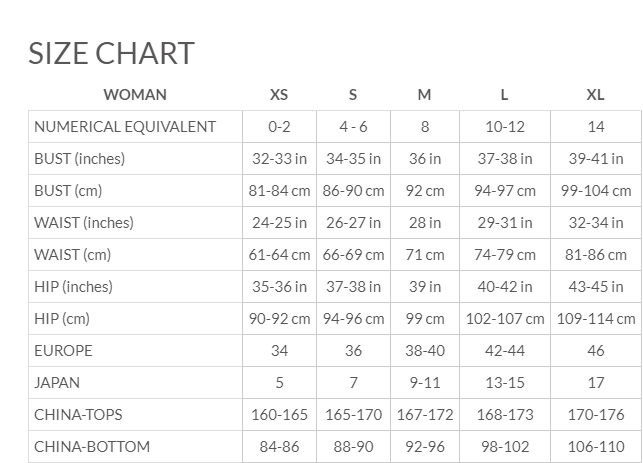Select the 38-40 Europe size cell
The width and height of the screenshot is (643, 463).
tap(425, 351)
